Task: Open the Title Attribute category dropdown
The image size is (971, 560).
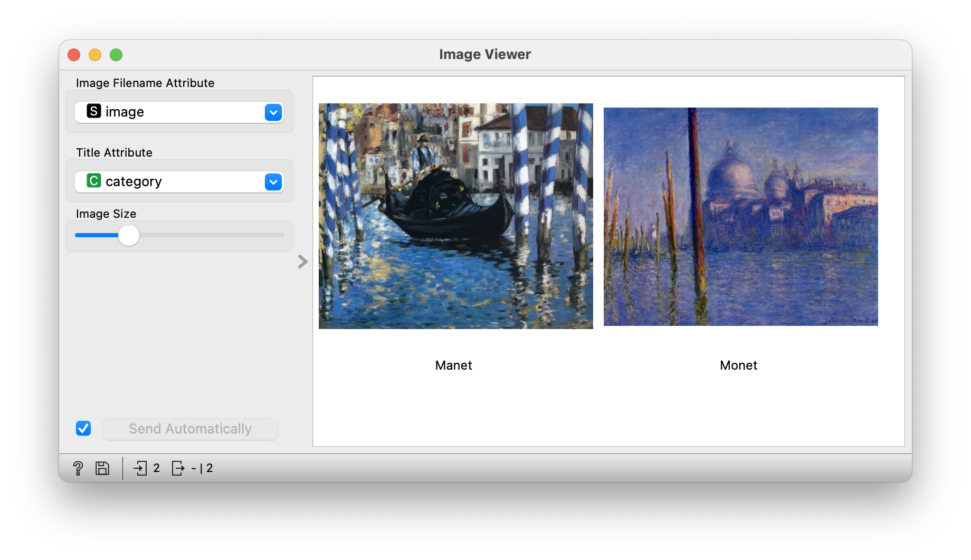Action: [179, 181]
